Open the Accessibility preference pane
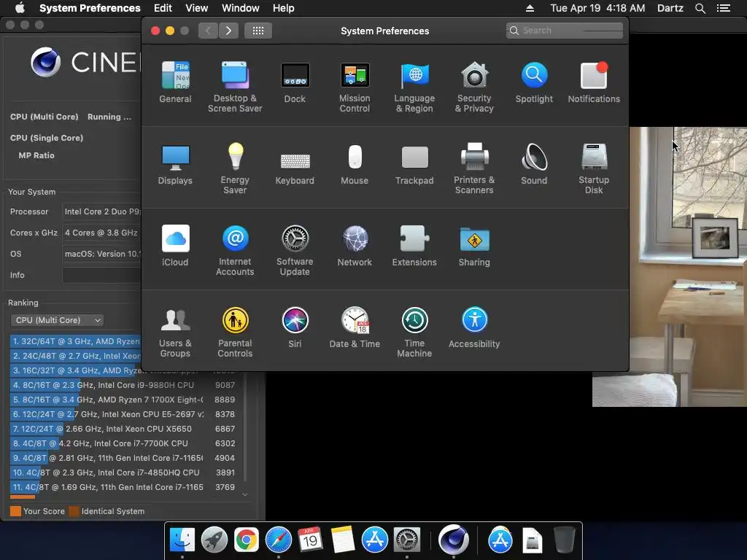This screenshot has width=747, height=560. click(474, 327)
